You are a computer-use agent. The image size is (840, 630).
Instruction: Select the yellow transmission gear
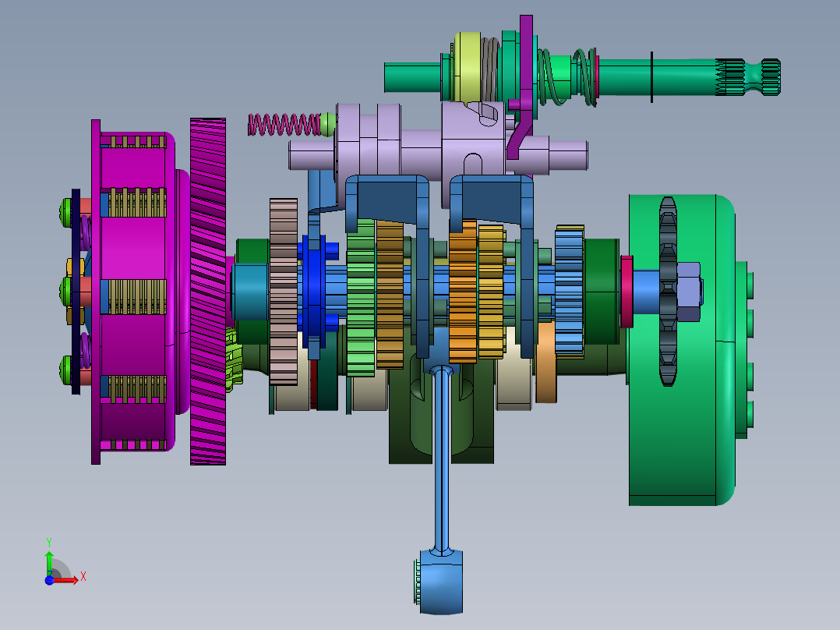[x=491, y=292]
